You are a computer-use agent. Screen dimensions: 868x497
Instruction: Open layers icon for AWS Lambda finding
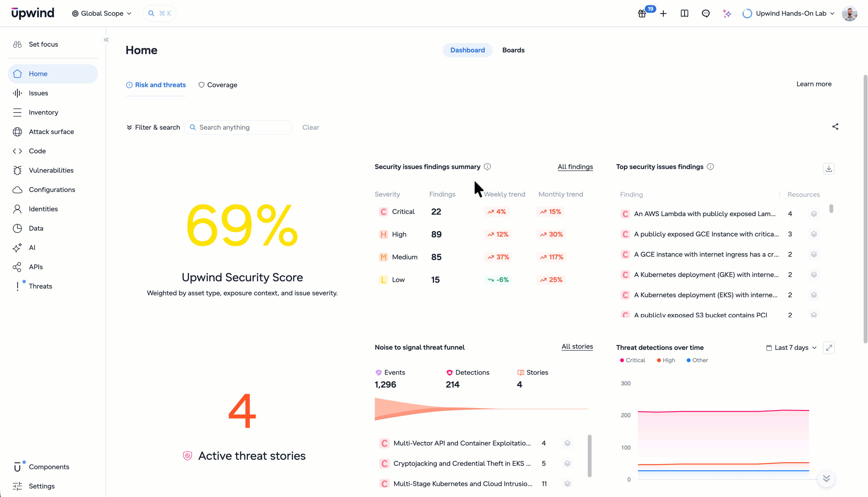[x=814, y=214]
